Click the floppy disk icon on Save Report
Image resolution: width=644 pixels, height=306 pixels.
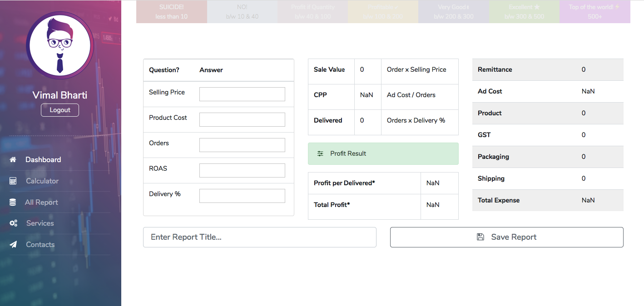point(481,237)
